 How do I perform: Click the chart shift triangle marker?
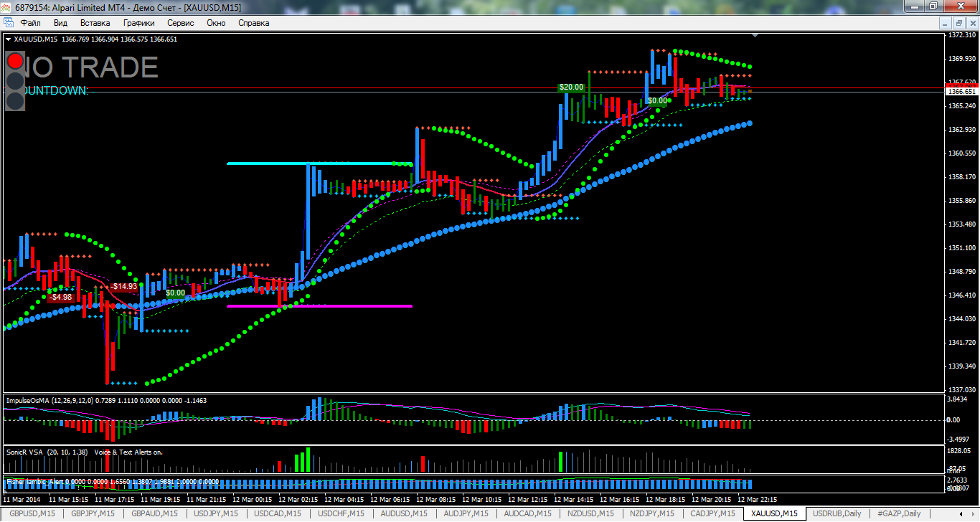pyautogui.click(x=755, y=34)
